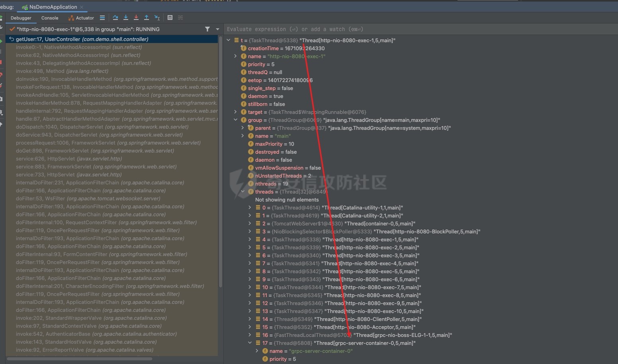
Task: Click the Show Execution Point lines icon
Action: 102,18
